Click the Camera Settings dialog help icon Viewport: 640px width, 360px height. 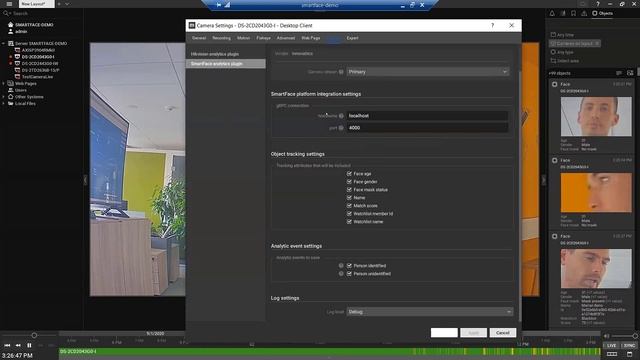point(493,25)
